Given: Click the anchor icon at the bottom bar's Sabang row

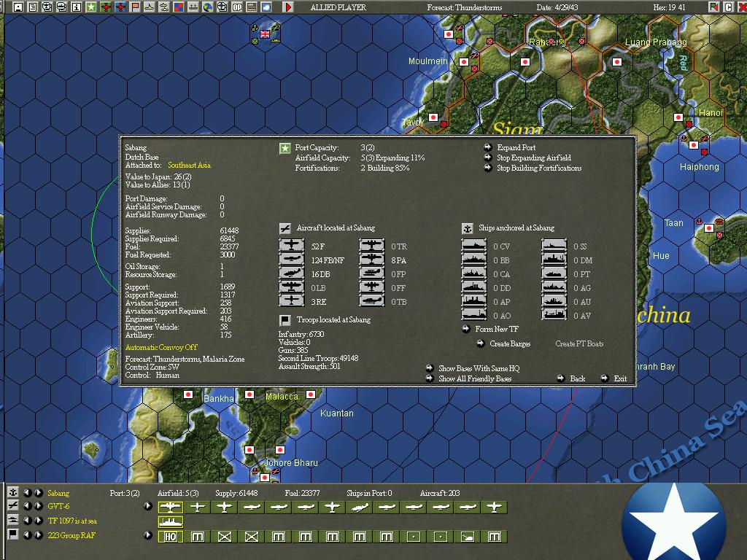Looking at the screenshot, I should click(x=13, y=492).
